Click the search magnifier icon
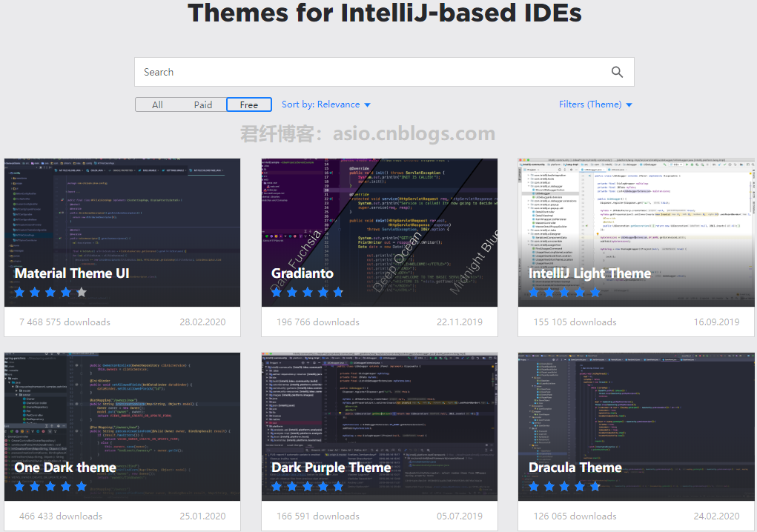 pos(617,72)
